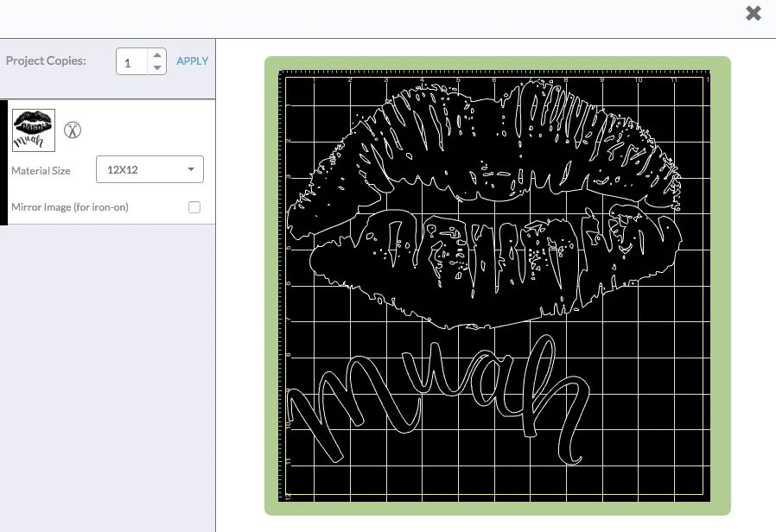Viewport: 776px width, 532px height.
Task: Open the Material Size 12X12 dropdown
Action: [x=149, y=169]
